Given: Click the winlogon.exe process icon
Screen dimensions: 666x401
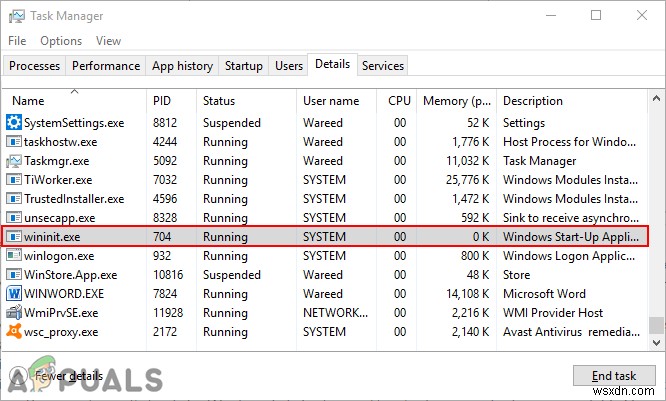Looking at the screenshot, I should pos(14,255).
